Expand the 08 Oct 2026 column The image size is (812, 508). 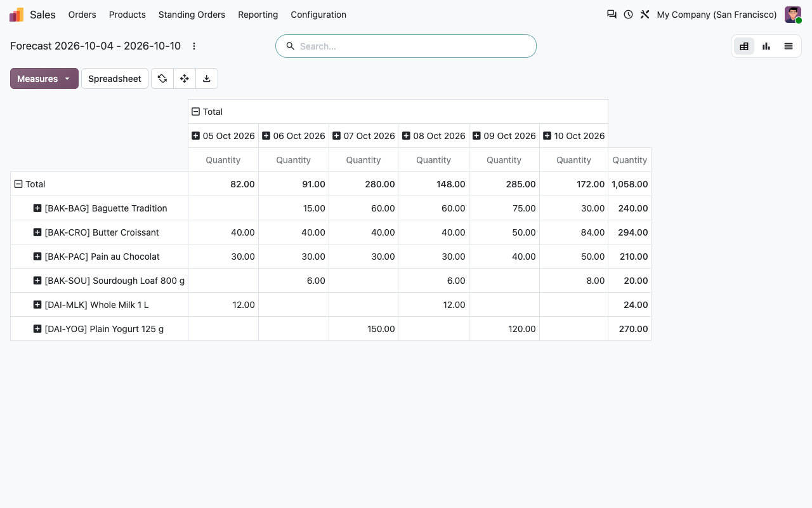tap(406, 136)
